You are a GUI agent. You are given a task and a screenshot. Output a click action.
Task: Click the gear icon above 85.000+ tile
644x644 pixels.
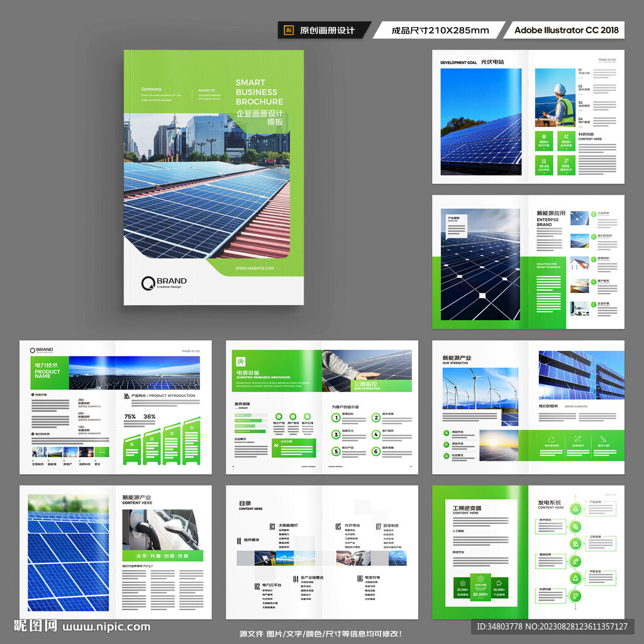[480, 579]
